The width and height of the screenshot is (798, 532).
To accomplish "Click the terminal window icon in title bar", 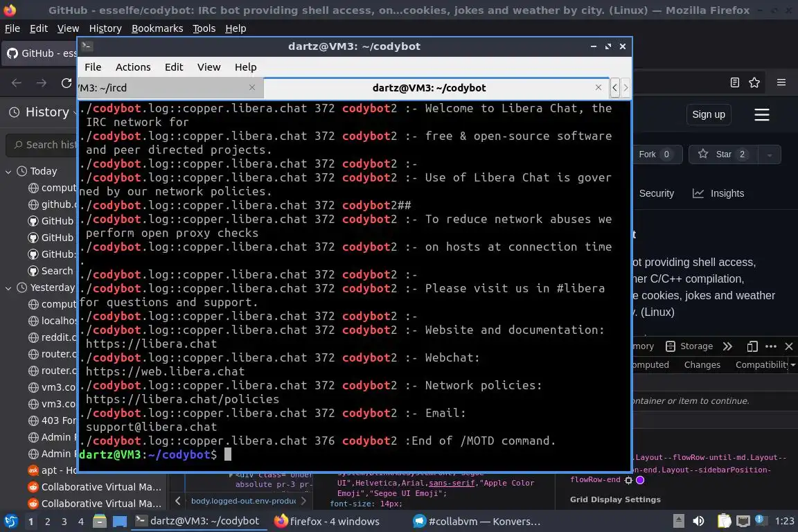I will (x=87, y=46).
